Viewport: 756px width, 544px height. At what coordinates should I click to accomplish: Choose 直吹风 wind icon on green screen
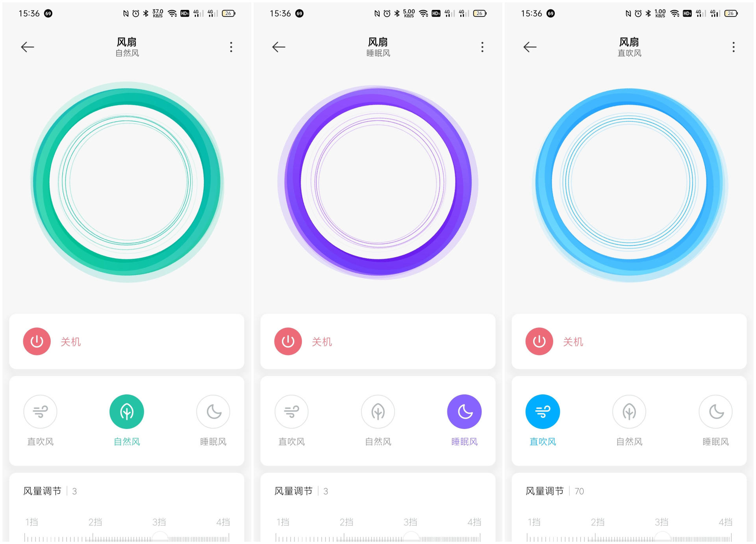click(x=40, y=412)
